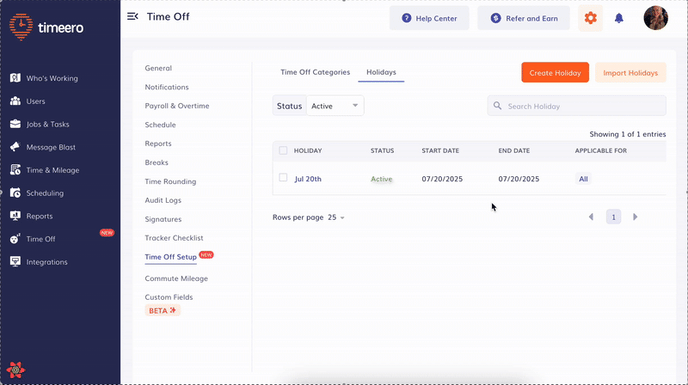Open the Scheduling calendar icon
The width and height of the screenshot is (688, 385).
point(15,193)
